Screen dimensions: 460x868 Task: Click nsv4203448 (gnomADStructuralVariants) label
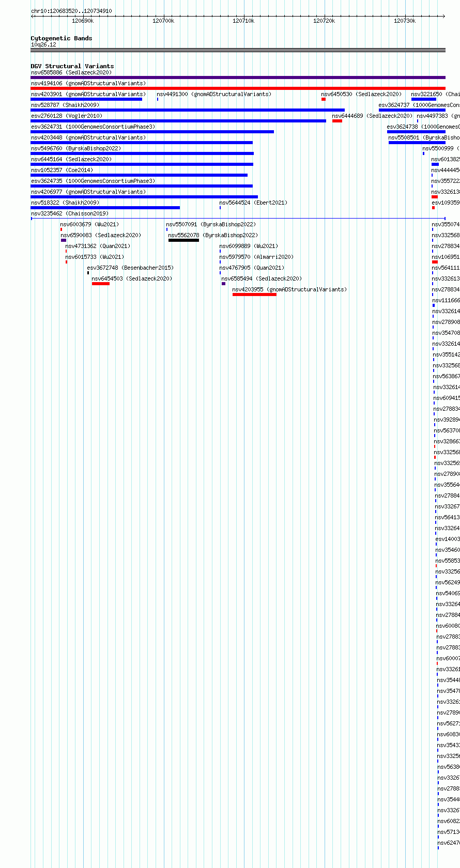88,137
